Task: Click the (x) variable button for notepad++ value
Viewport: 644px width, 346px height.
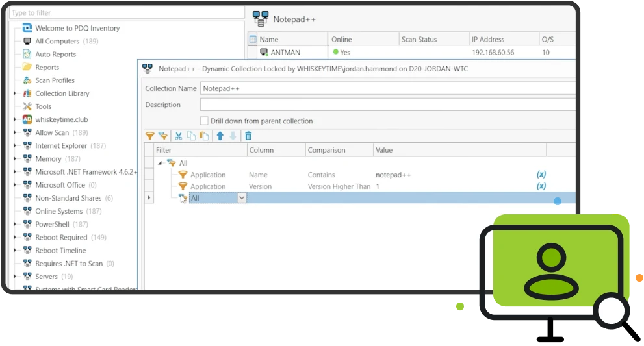Action: [x=541, y=175]
